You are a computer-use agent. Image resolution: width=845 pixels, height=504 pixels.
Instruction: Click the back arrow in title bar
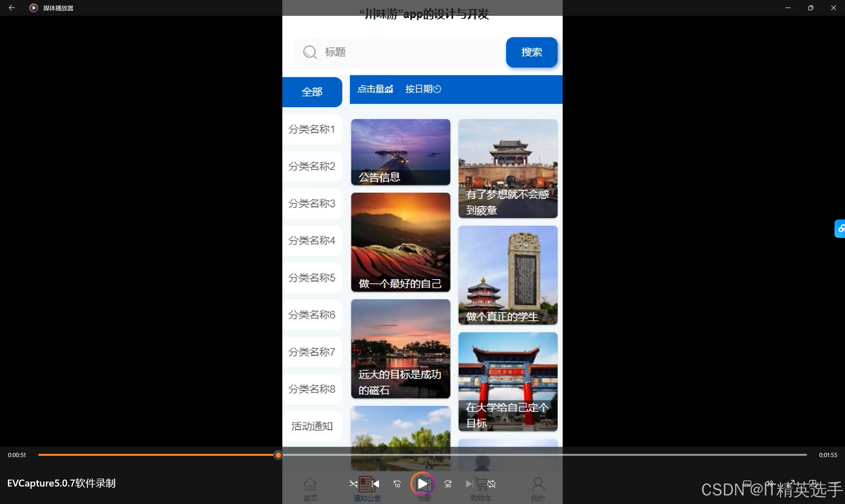tap(12, 8)
